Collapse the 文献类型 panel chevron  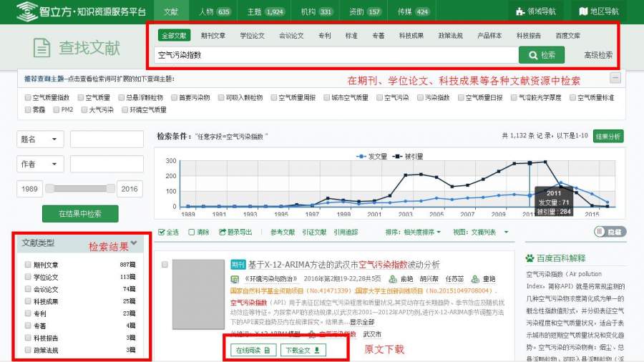point(134,243)
